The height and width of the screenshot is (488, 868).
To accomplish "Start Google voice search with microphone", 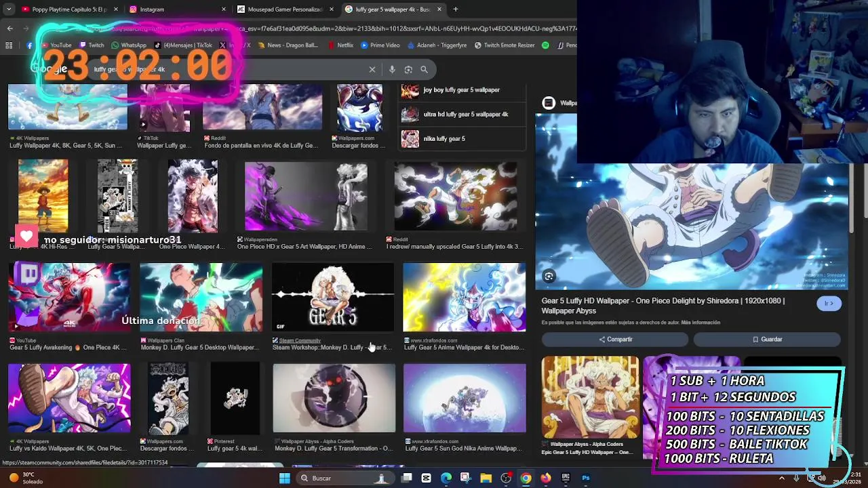I will point(392,69).
